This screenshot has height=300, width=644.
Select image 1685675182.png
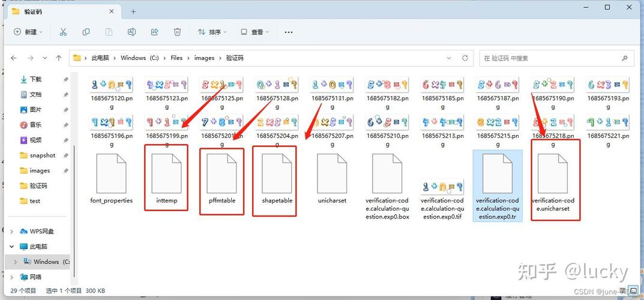point(387,94)
